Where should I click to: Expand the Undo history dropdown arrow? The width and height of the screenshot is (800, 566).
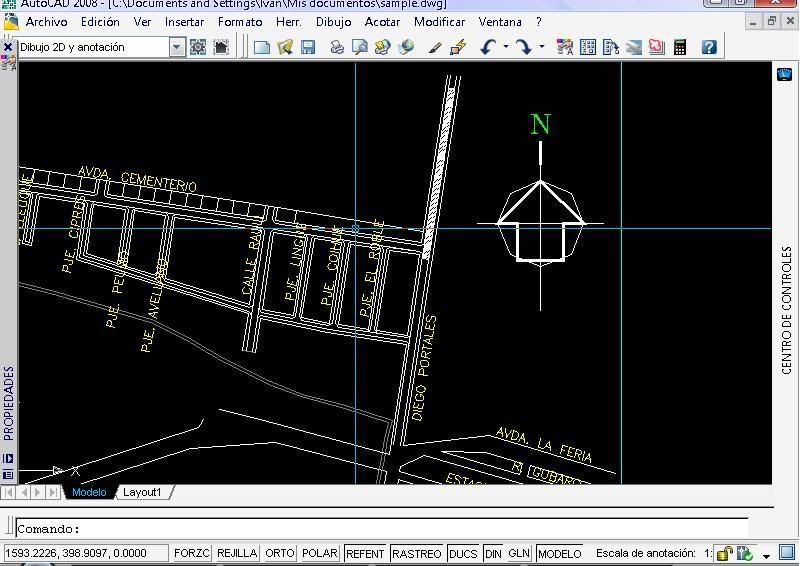coord(506,47)
